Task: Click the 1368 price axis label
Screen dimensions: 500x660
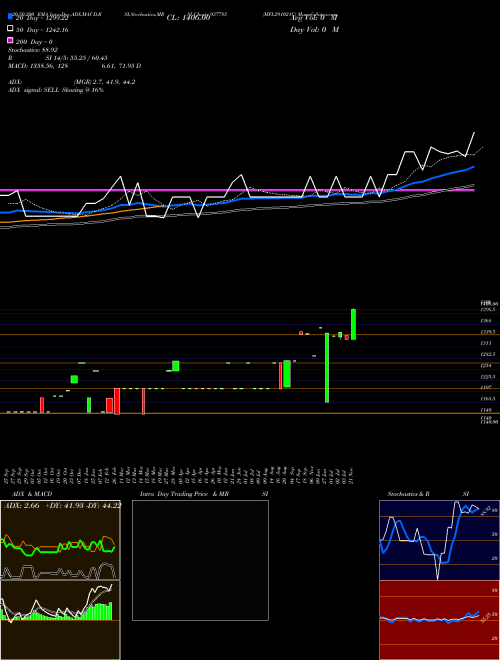Action: click(486, 321)
